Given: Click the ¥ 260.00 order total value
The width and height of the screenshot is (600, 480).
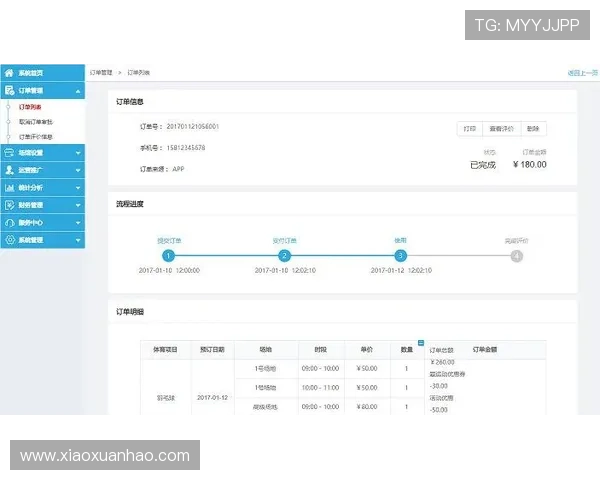Looking at the screenshot, I should pos(442,362).
